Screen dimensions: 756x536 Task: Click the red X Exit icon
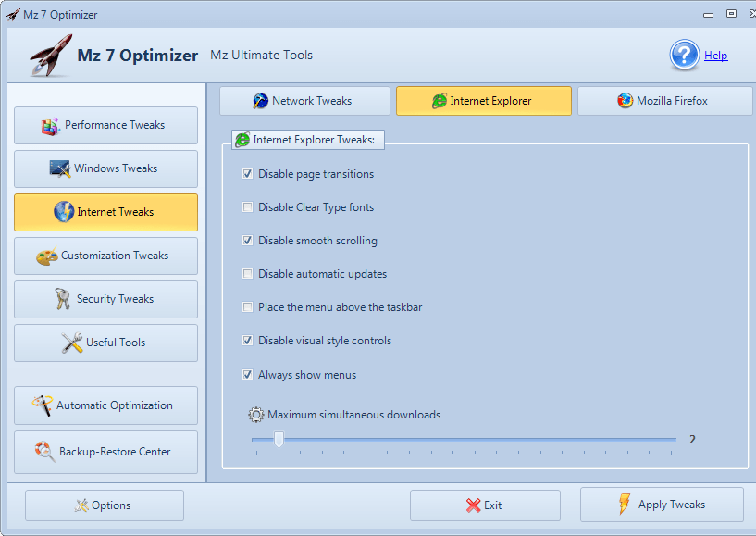click(474, 505)
